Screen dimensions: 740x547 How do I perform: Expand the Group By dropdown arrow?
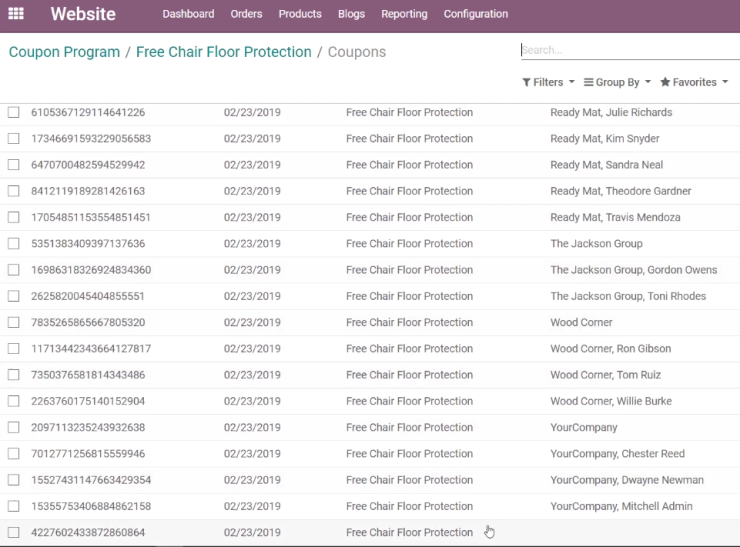[x=648, y=82]
